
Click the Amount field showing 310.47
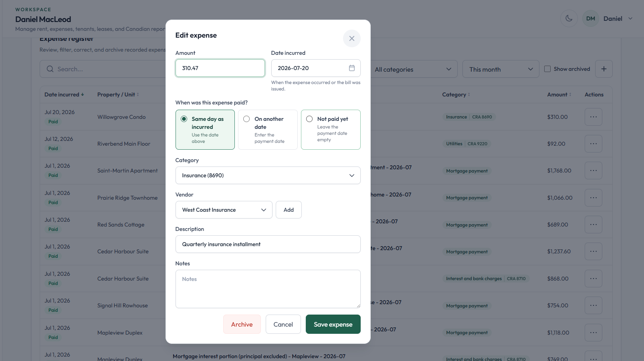point(220,68)
